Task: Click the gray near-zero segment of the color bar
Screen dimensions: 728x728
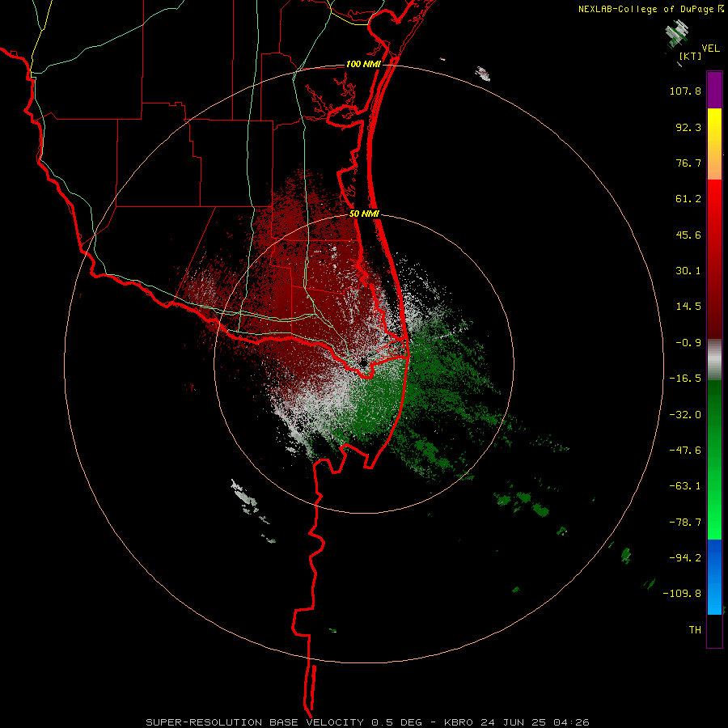Action: click(x=714, y=360)
